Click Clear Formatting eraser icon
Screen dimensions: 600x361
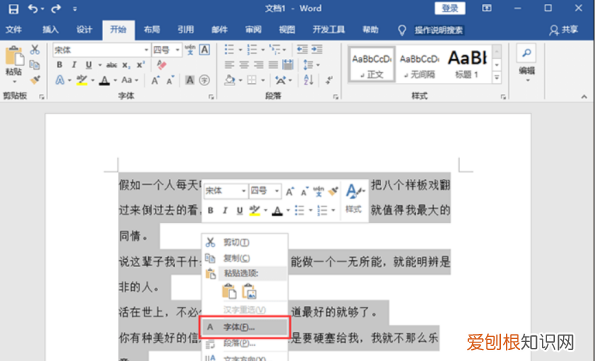[x=161, y=65]
